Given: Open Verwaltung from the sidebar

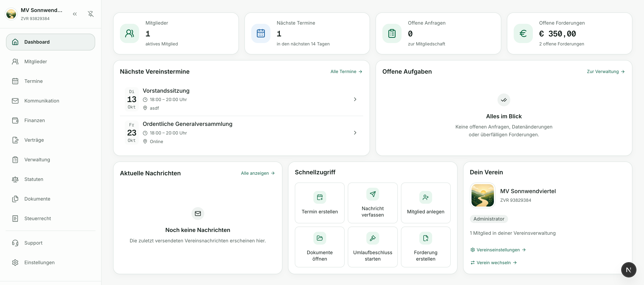Looking at the screenshot, I should [x=51, y=160].
